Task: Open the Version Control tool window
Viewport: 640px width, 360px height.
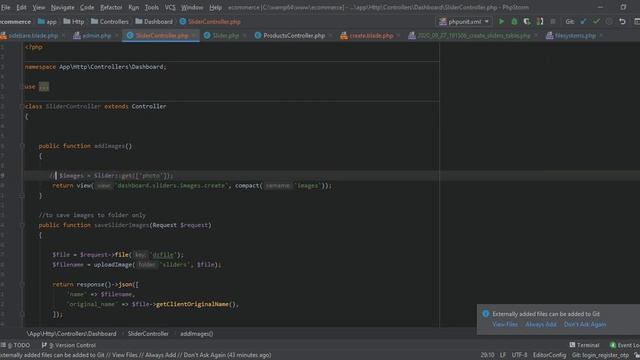Action: pyautogui.click(x=69, y=345)
